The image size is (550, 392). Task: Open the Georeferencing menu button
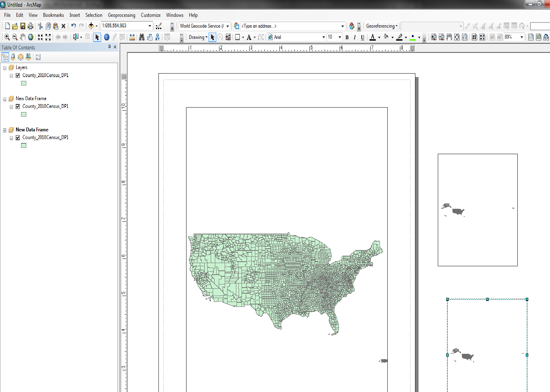click(x=382, y=26)
